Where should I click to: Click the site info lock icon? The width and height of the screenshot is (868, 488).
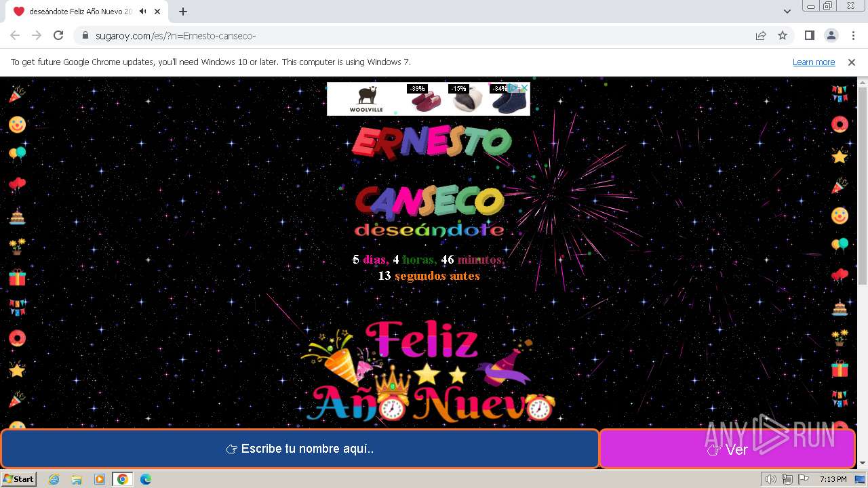click(x=85, y=35)
